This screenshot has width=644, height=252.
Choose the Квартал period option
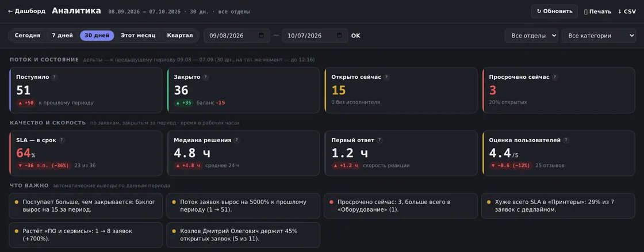click(180, 35)
